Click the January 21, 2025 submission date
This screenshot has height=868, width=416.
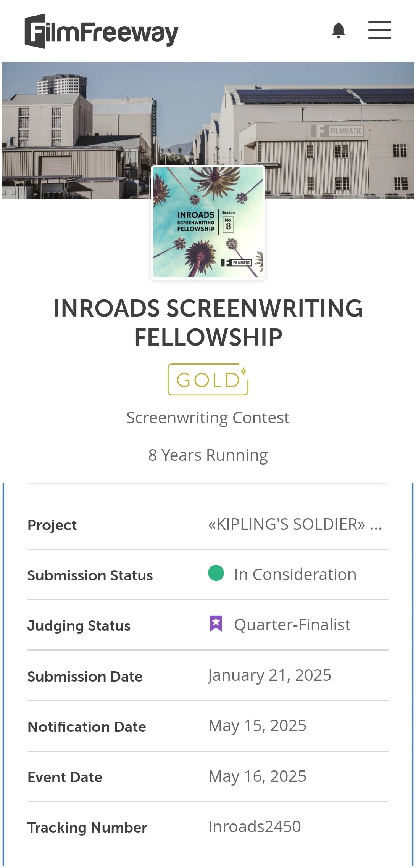click(x=269, y=675)
